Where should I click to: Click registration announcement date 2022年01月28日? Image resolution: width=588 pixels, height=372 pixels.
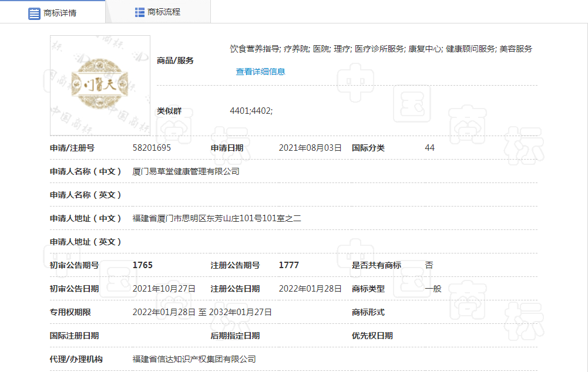(310, 289)
